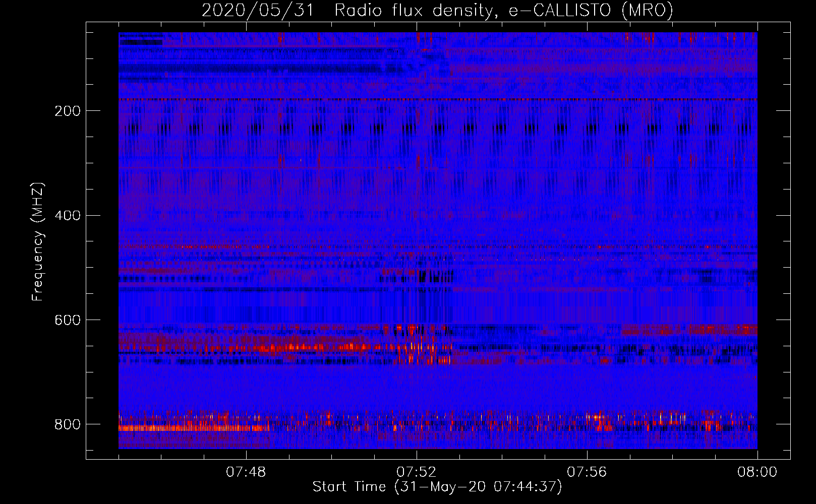Click the 800 frequency tick label

[68, 425]
